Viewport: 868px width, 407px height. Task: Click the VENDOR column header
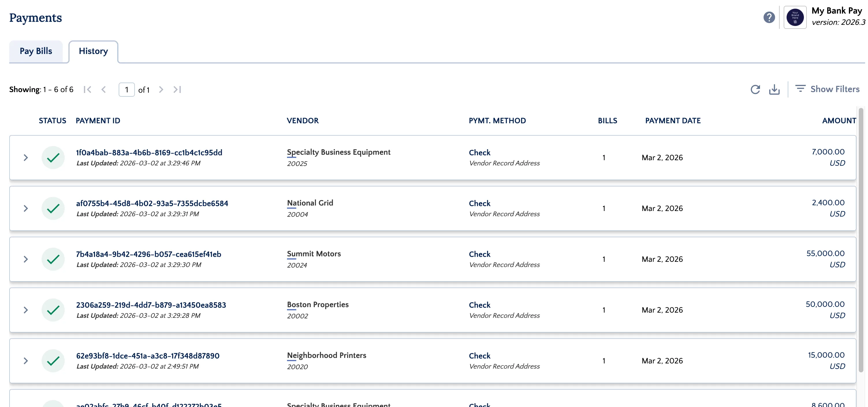coord(303,121)
